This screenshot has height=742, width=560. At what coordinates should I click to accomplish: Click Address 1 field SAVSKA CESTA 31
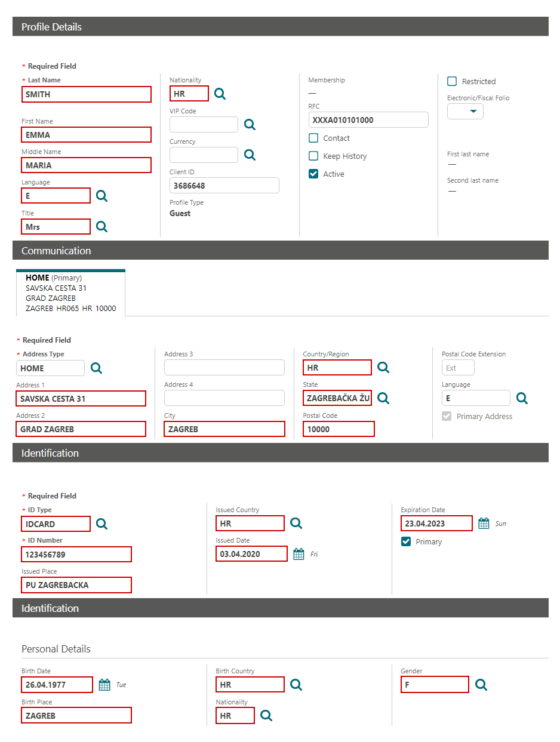[x=81, y=399]
